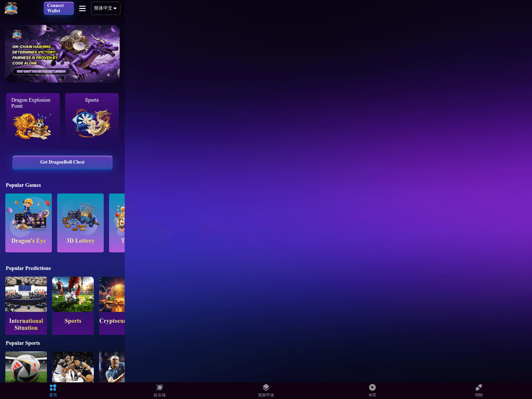Image resolution: width=532 pixels, height=399 pixels.
Task: Open the 简体中文 language dropdown
Action: click(x=106, y=8)
